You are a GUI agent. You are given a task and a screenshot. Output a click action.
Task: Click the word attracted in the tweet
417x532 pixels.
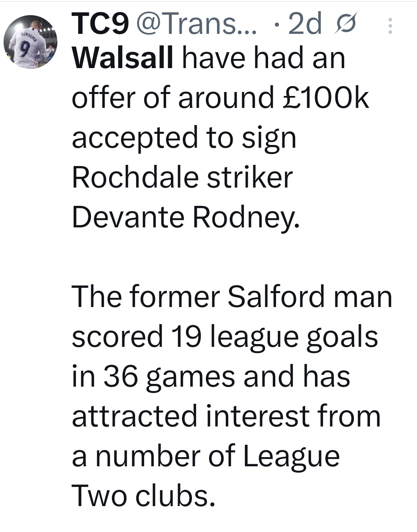click(x=135, y=417)
